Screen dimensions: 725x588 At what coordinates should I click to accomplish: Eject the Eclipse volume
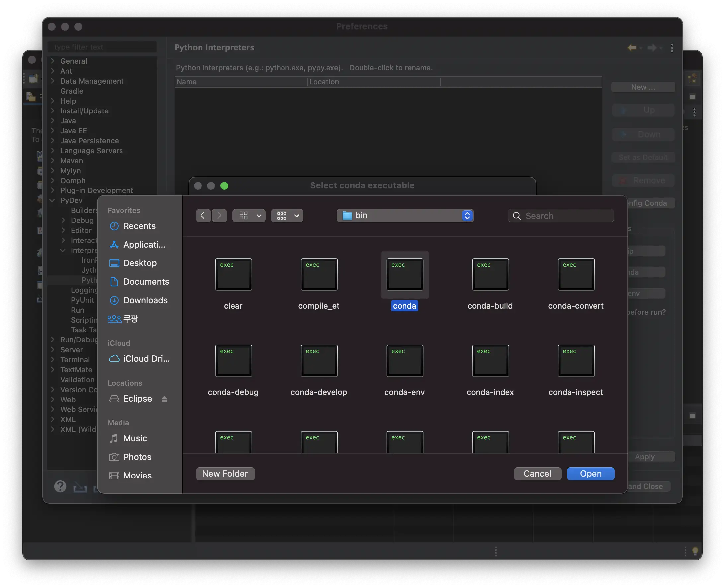pyautogui.click(x=164, y=399)
